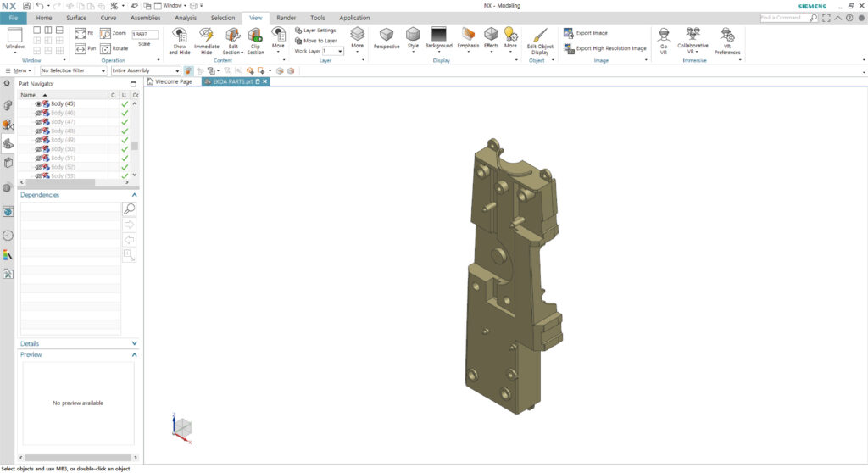868x473 pixels.
Task: Maximize the Part Navigator panel
Action: coord(133,84)
